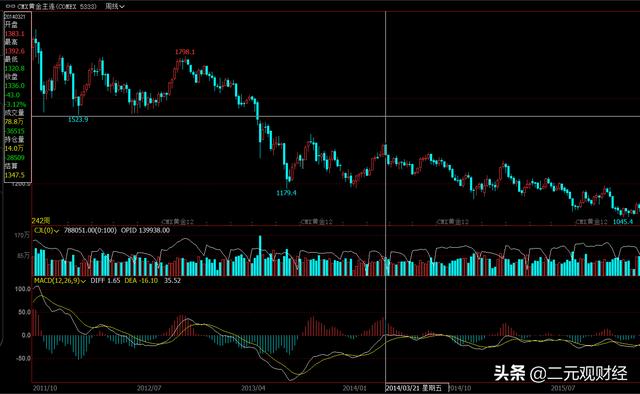Viewport: 640px width, 394px height.
Task: Click the 170万 volume axis label
Action: pos(22,235)
